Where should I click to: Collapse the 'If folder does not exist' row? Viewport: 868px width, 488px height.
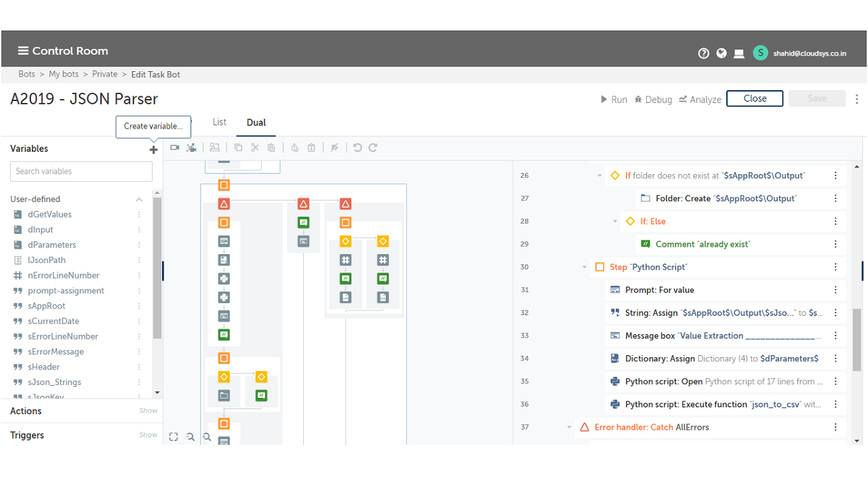click(x=599, y=176)
